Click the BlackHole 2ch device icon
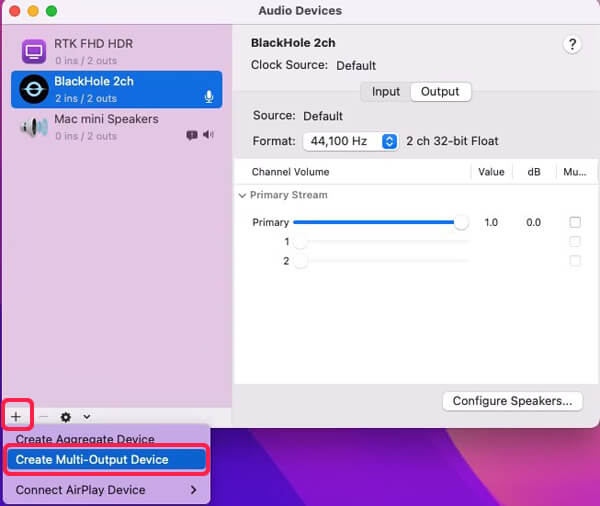This screenshot has width=600, height=506. click(x=34, y=89)
